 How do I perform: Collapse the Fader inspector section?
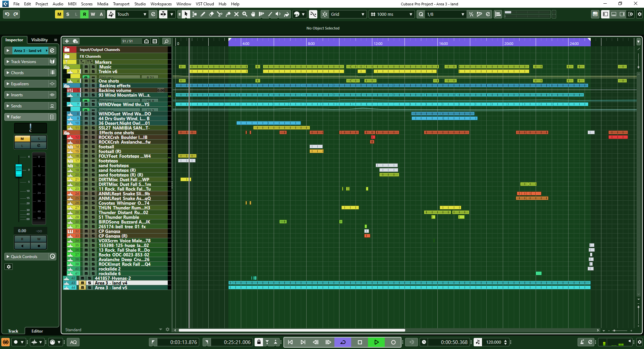(x=27, y=117)
